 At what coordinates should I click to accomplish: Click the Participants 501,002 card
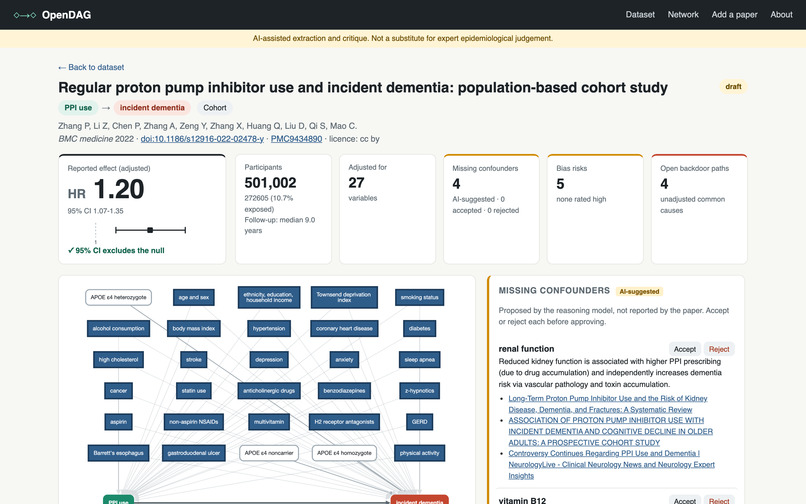[x=283, y=209]
